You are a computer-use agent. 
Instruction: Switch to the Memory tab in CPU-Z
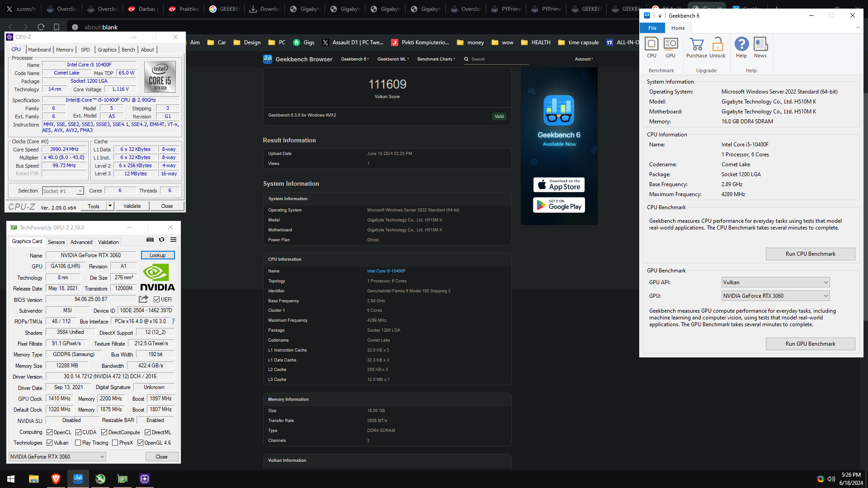pos(65,50)
